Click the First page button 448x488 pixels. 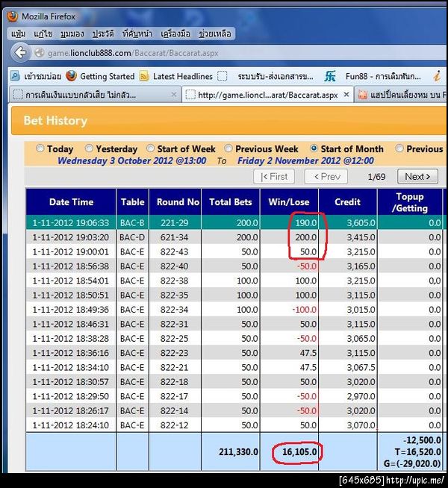click(274, 177)
